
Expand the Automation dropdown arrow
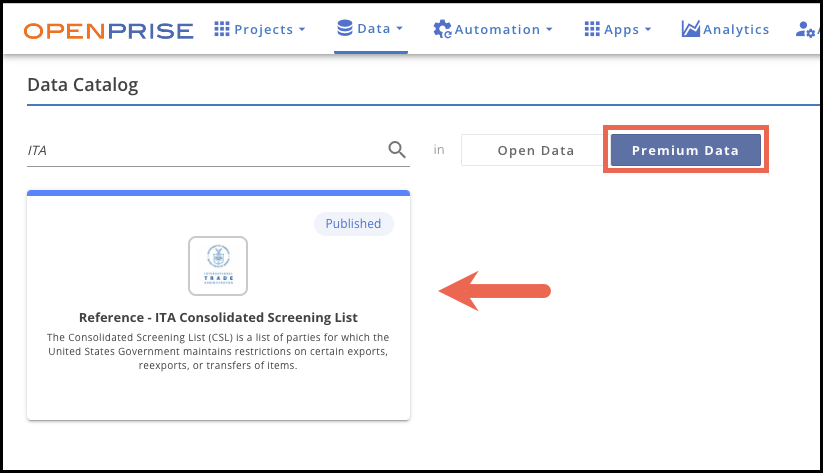pos(549,29)
